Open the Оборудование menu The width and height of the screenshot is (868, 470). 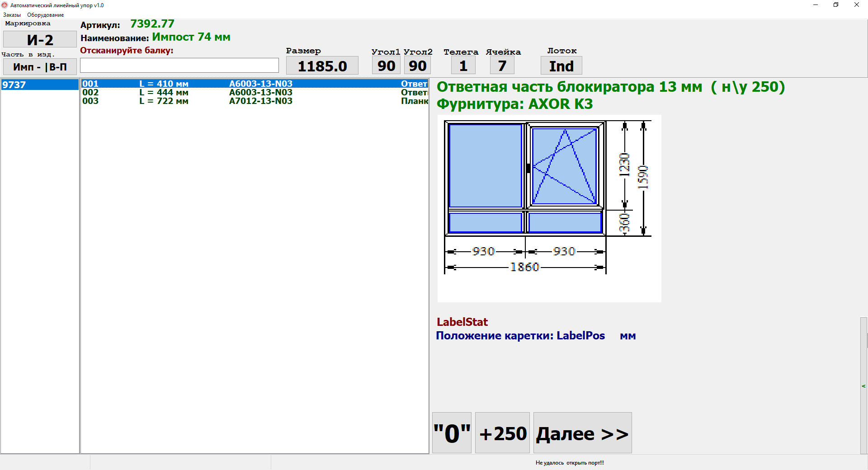(x=45, y=15)
